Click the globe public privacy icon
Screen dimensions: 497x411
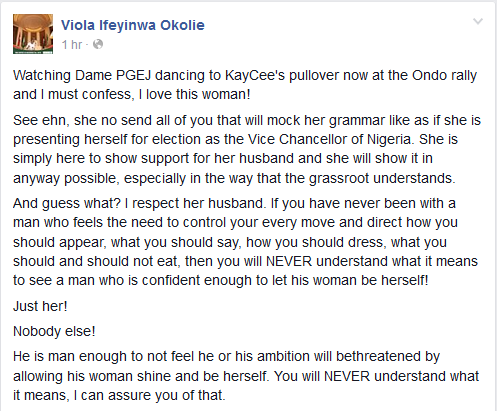click(x=98, y=44)
